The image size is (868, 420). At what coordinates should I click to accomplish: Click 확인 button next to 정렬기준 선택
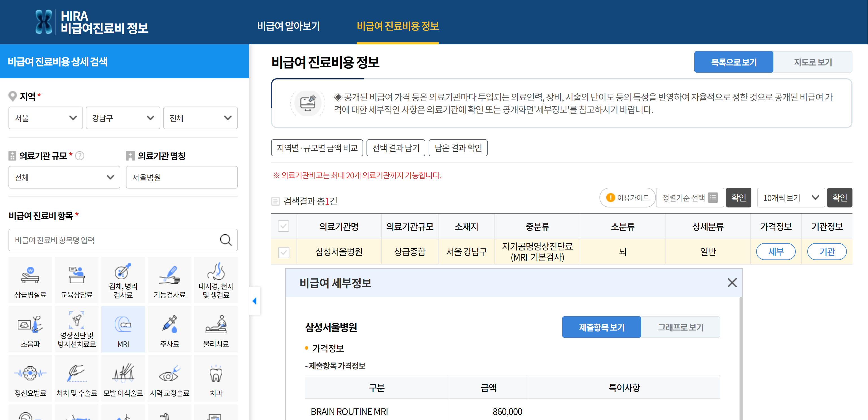point(738,198)
